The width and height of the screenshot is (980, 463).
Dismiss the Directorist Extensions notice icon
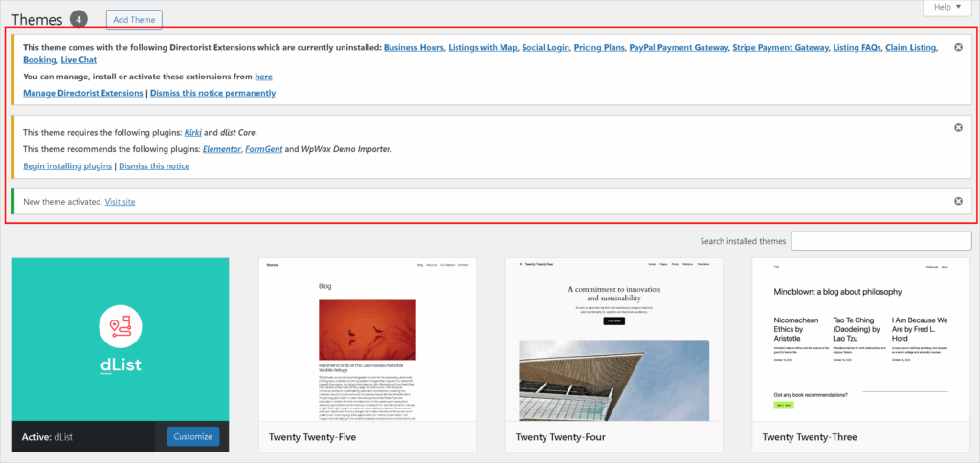958,47
